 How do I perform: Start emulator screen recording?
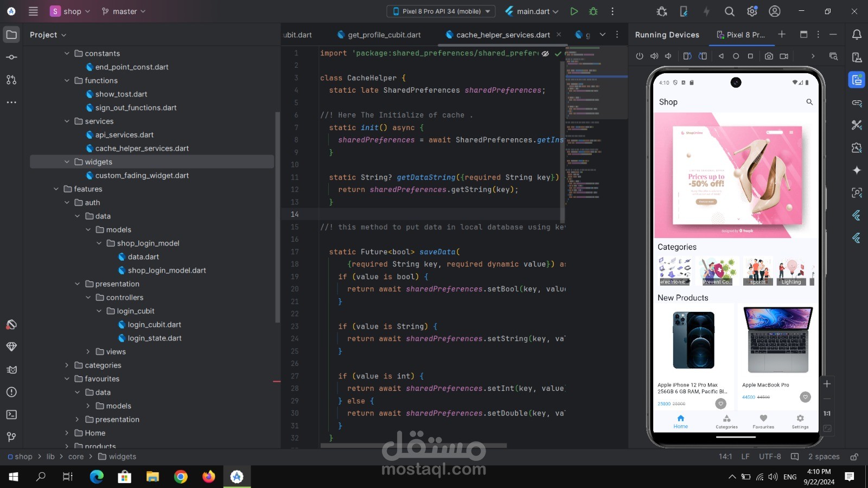(x=784, y=56)
